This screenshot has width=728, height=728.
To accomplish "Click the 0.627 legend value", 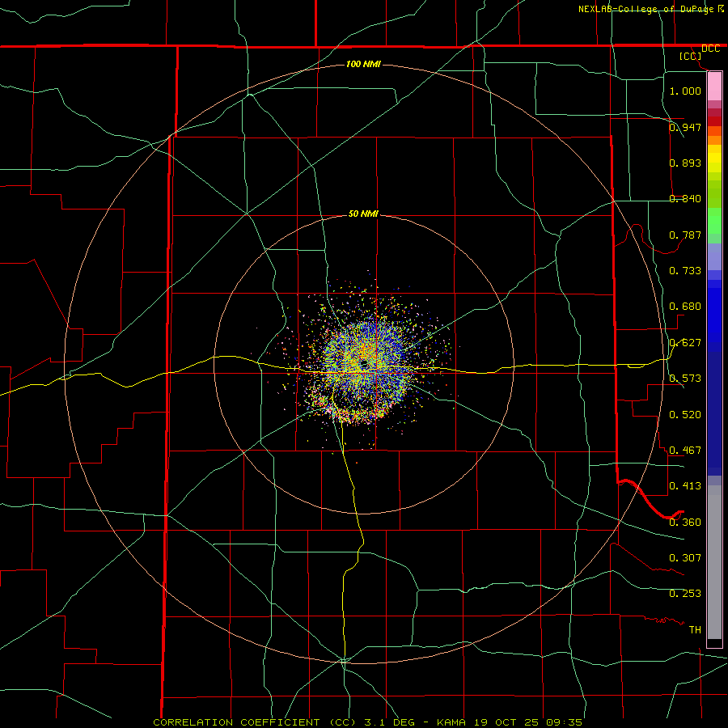I will coord(685,343).
